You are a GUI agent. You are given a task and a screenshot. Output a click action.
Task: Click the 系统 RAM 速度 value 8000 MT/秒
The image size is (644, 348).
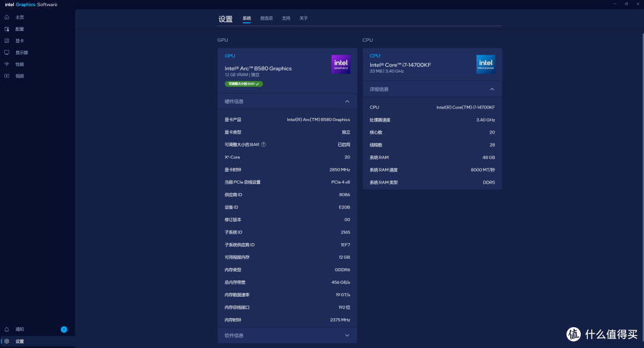(482, 170)
